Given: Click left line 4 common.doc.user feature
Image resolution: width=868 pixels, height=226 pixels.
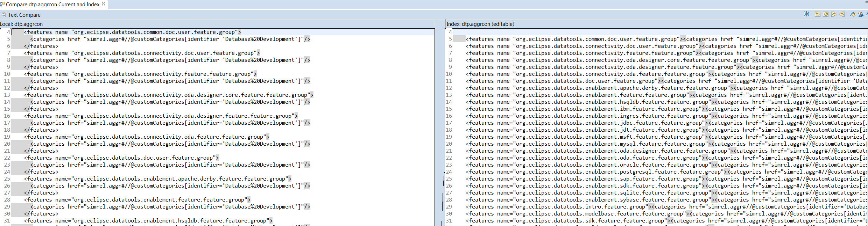Looking at the screenshot, I should click(x=132, y=32).
